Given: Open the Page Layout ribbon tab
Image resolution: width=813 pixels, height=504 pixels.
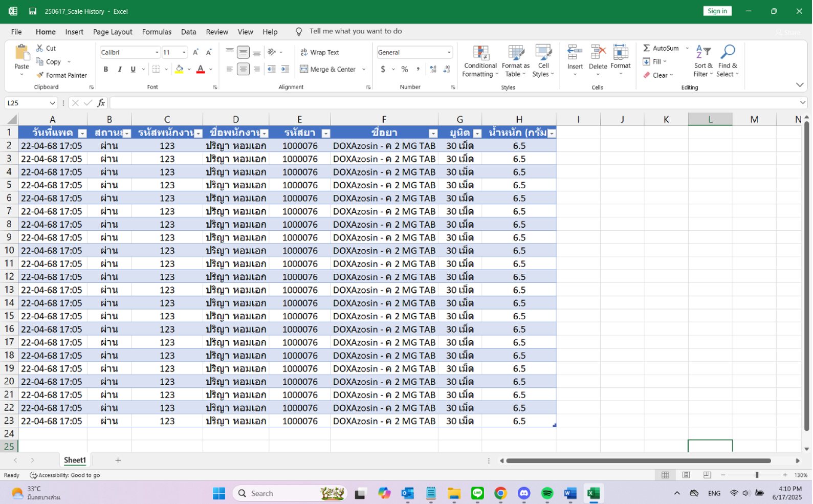Looking at the screenshot, I should [x=113, y=32].
